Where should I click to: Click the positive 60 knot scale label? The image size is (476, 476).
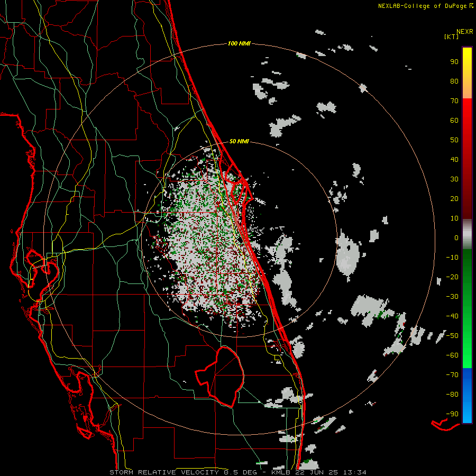(x=454, y=121)
